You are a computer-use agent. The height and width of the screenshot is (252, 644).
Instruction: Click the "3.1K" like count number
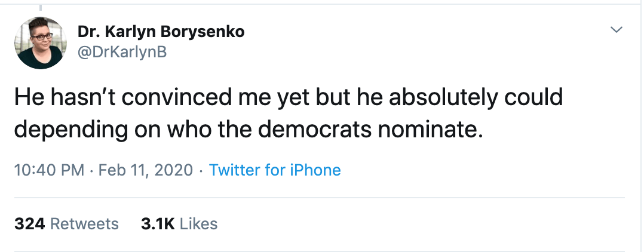tap(158, 224)
